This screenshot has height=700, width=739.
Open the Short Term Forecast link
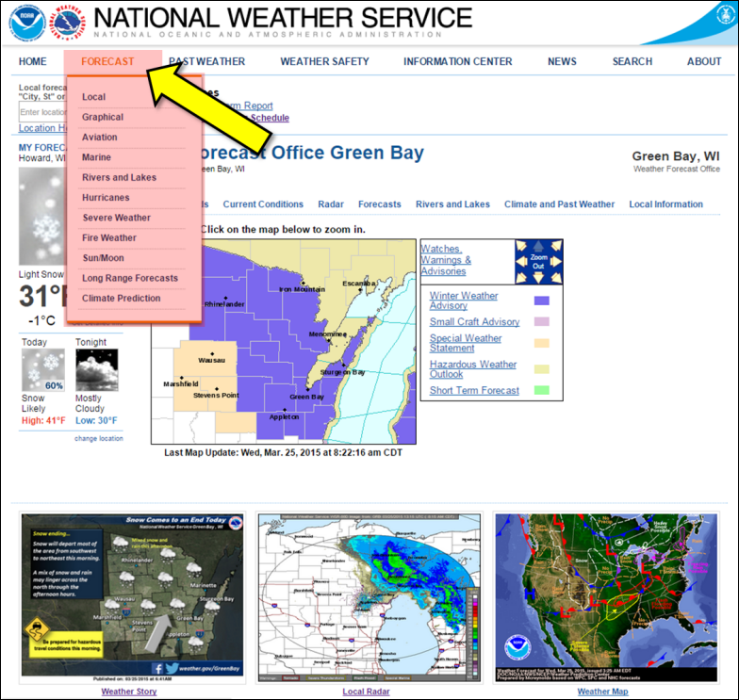pos(474,390)
